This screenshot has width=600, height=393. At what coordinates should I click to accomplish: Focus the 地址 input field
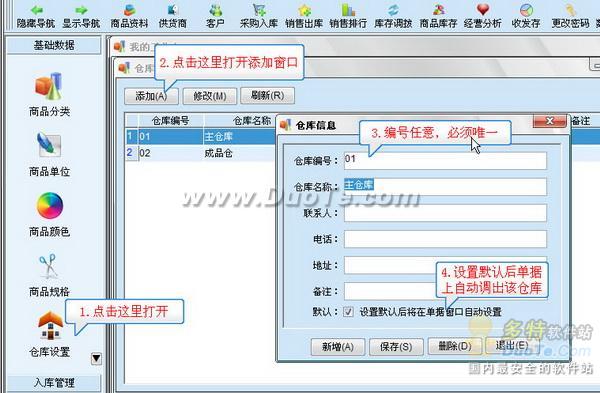pyautogui.click(x=445, y=265)
